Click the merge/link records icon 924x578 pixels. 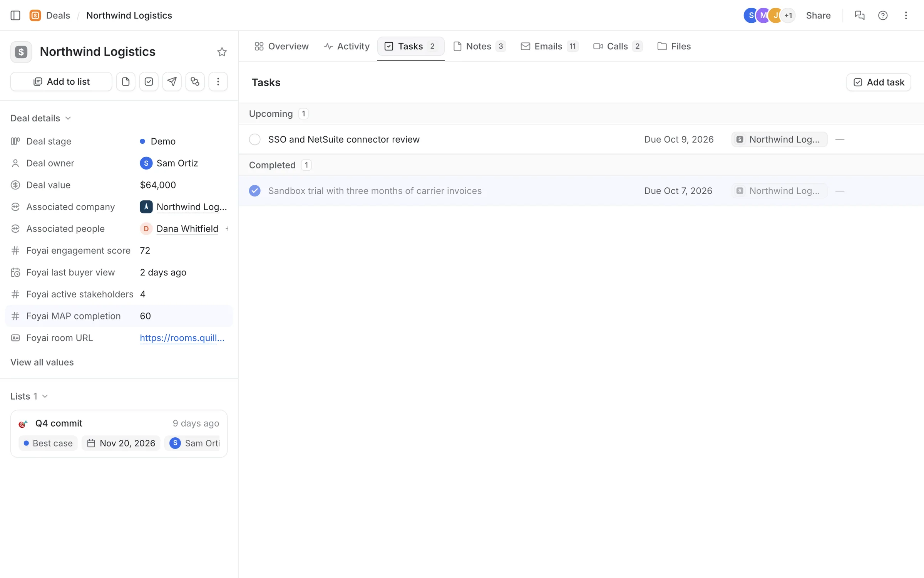[x=195, y=82]
